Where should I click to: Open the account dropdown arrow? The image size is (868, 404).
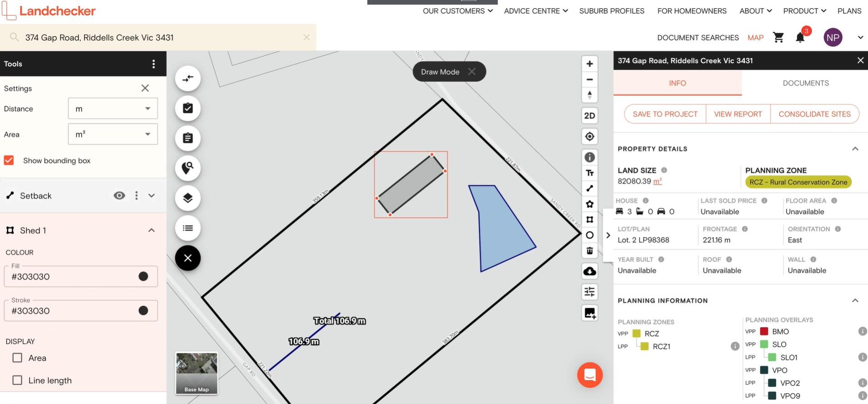click(860, 37)
